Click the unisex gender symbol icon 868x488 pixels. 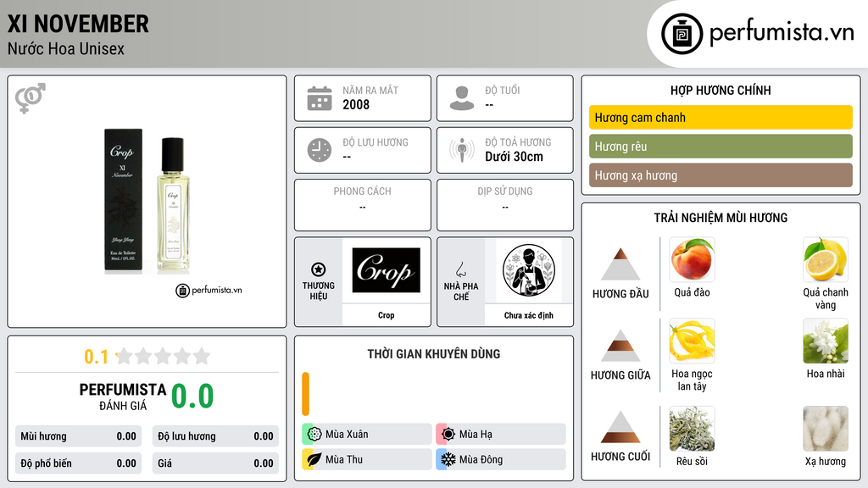point(31,98)
